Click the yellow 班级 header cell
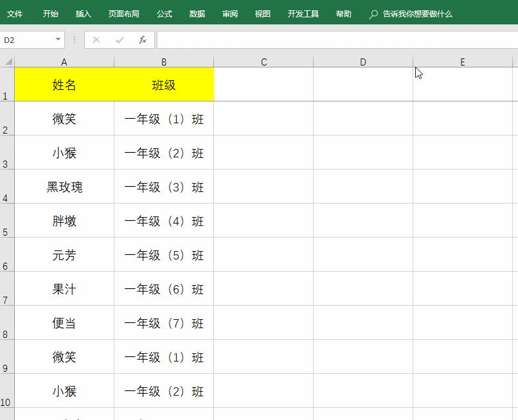The width and height of the screenshot is (518, 420). click(164, 84)
